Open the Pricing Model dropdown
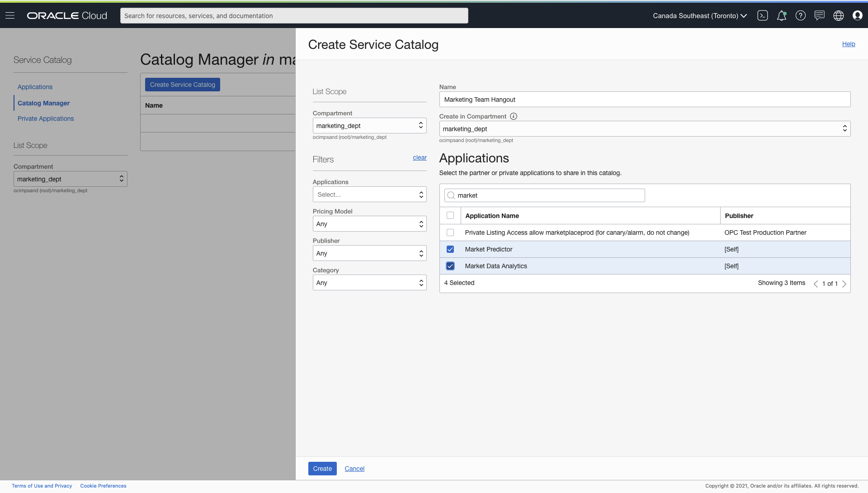Image resolution: width=868 pixels, height=493 pixels. pyautogui.click(x=369, y=223)
